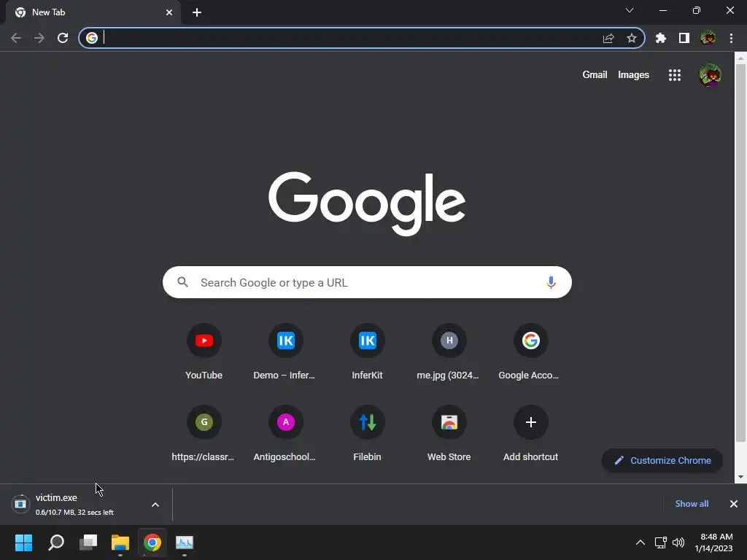Click the back navigation arrow
This screenshot has height=560, width=747.
coord(16,38)
